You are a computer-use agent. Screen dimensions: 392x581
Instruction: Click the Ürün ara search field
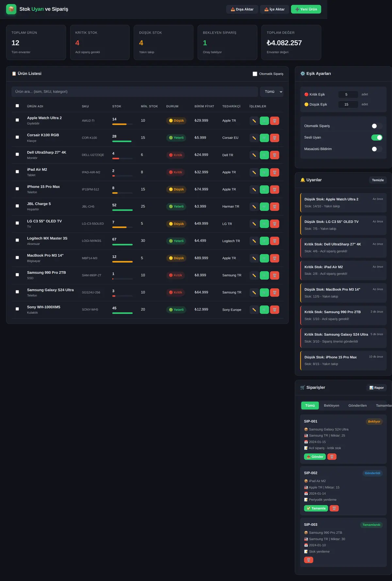(135, 92)
